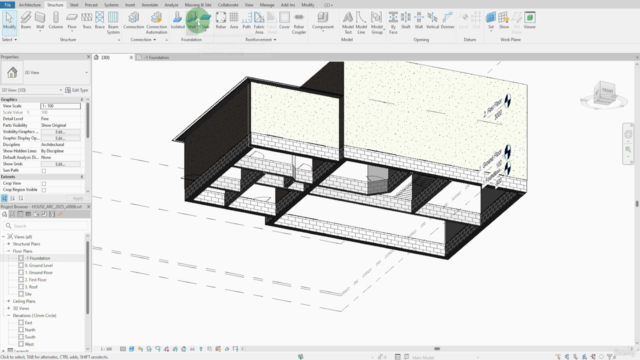The image size is (640, 360).
Task: Click the Apply button in Properties
Action: [x=78, y=198]
